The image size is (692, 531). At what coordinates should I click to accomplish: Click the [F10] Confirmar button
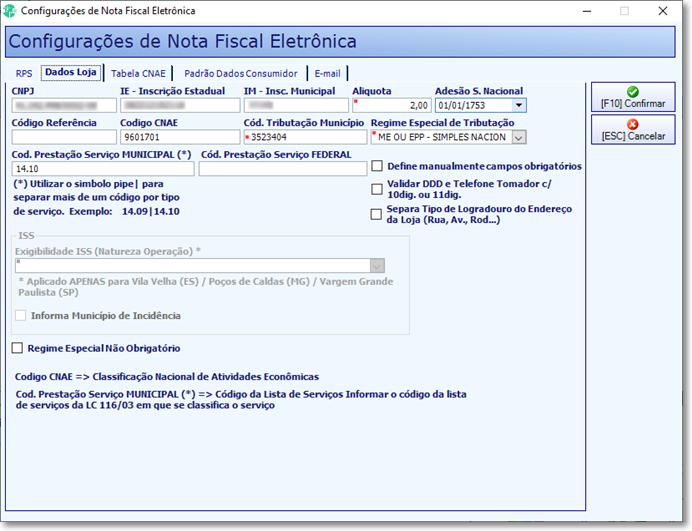633,97
